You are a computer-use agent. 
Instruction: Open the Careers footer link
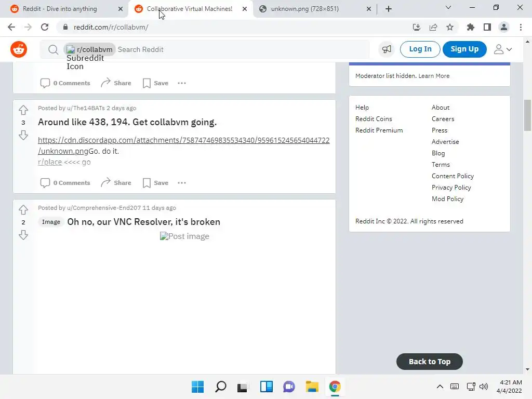pos(443,119)
